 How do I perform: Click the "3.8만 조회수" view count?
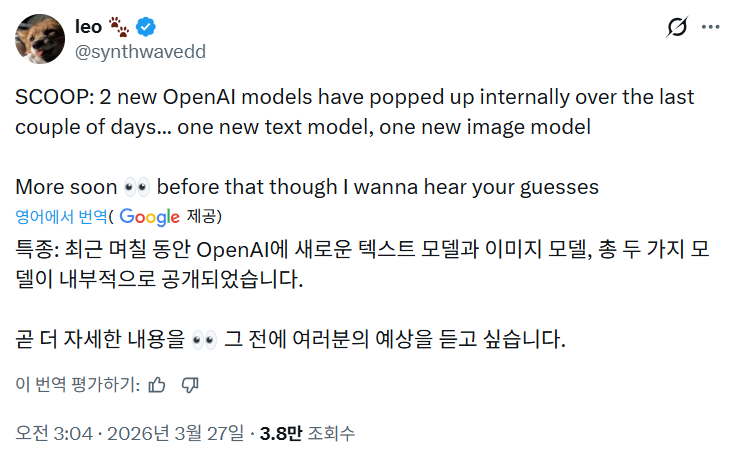(x=307, y=434)
